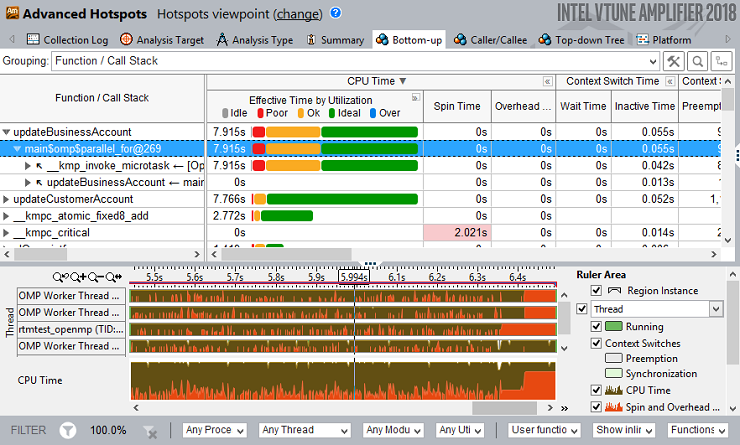The height and width of the screenshot is (445, 740).
Task: Click the change viewpoint link
Action: point(298,15)
